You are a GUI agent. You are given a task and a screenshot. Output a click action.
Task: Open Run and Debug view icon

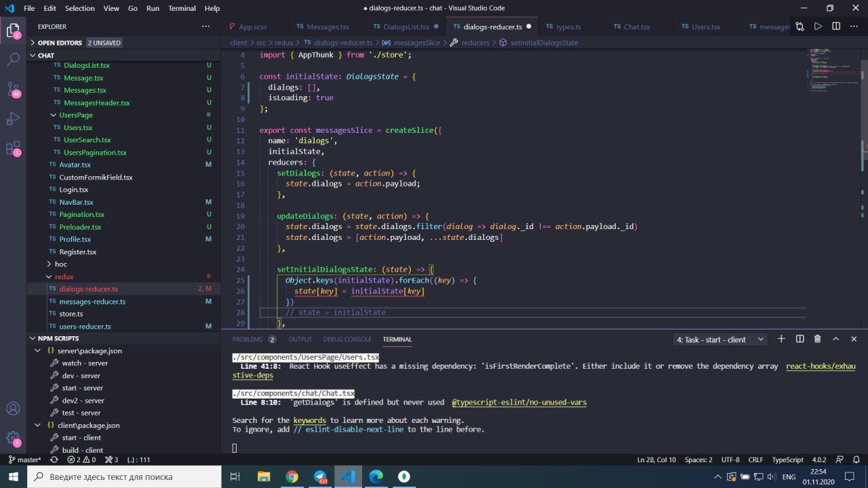[x=13, y=119]
